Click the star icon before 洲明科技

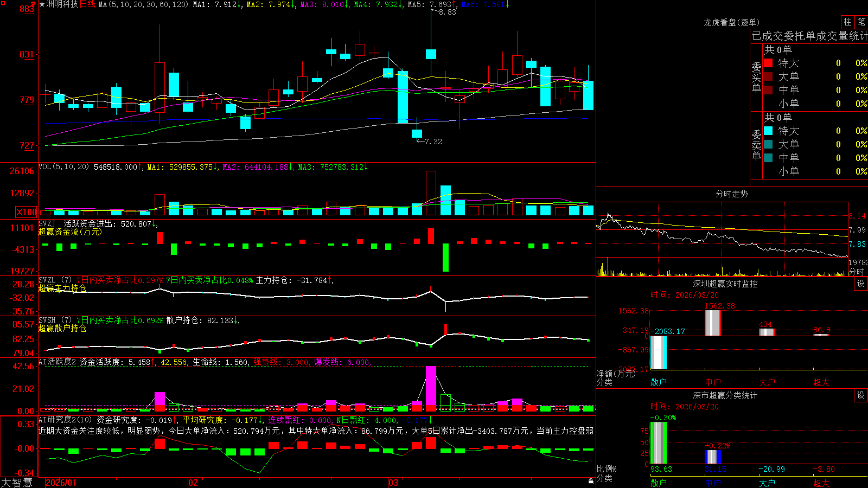pyautogui.click(x=42, y=4)
